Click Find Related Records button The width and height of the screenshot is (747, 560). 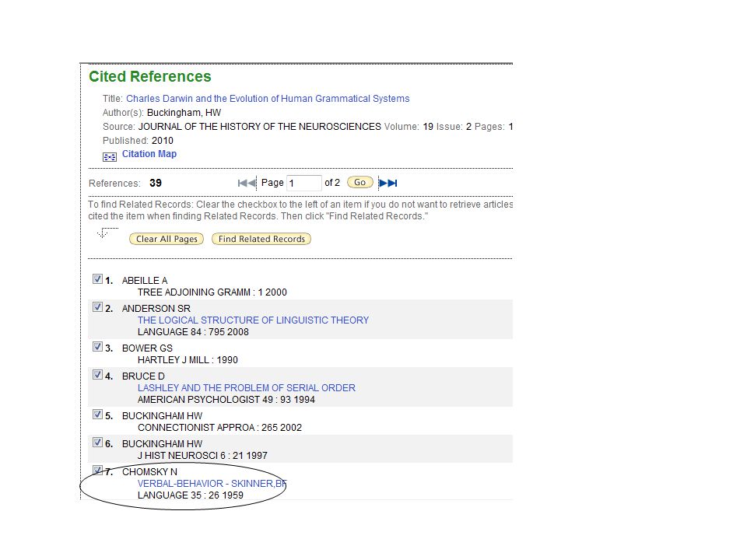[261, 239]
